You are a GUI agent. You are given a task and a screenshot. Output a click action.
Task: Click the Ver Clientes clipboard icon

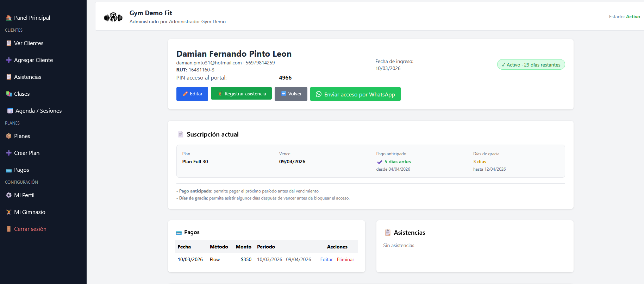[9, 43]
